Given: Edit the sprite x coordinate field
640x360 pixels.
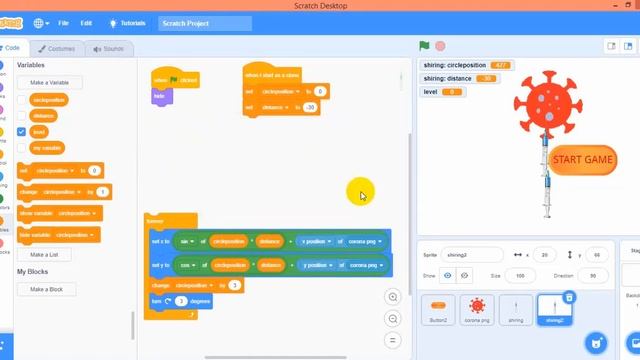Looking at the screenshot, I should pos(544,255).
